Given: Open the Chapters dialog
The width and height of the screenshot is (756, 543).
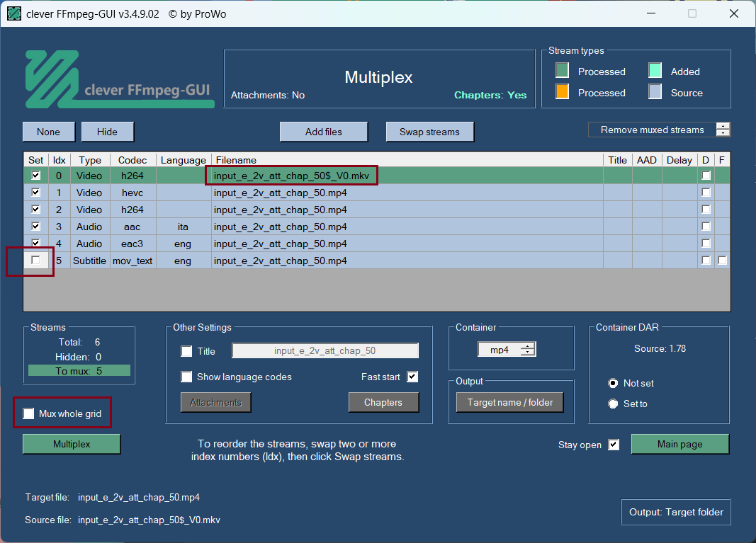Looking at the screenshot, I should (383, 402).
